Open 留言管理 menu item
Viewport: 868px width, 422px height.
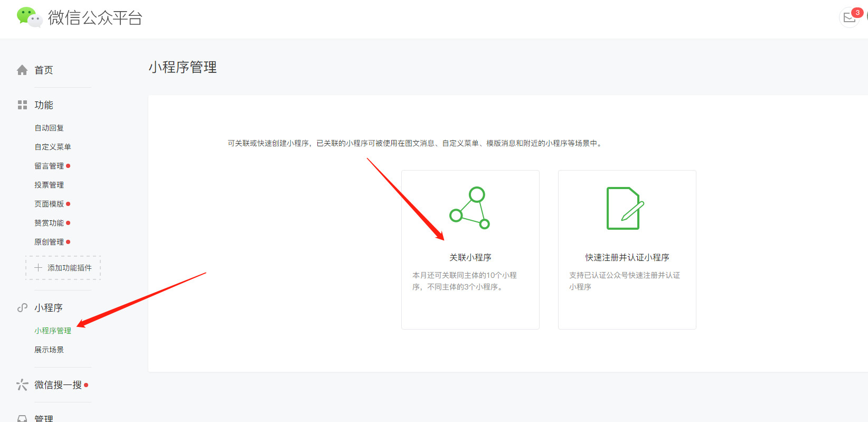coord(49,166)
